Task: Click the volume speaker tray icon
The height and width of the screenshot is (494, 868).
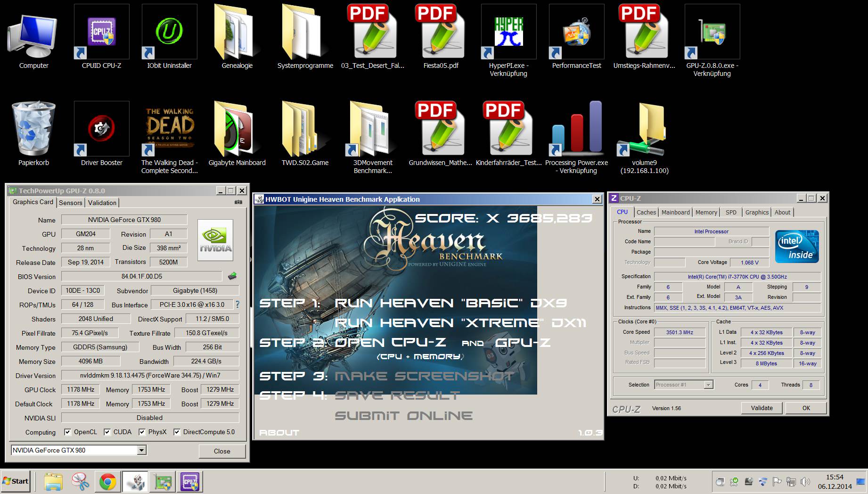Action: pos(805,482)
